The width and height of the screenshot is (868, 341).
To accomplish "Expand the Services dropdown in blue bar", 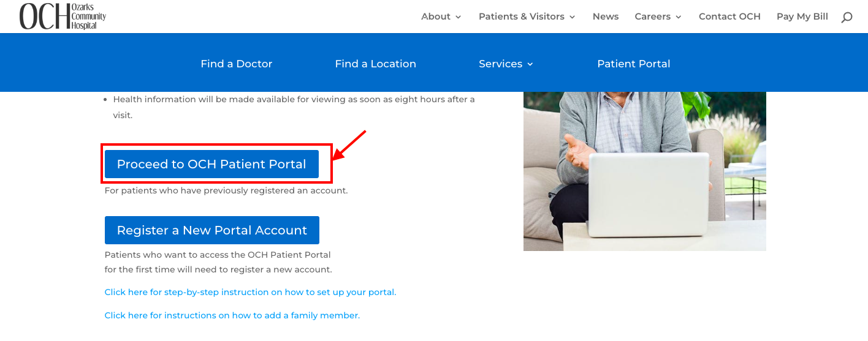I will (x=506, y=64).
